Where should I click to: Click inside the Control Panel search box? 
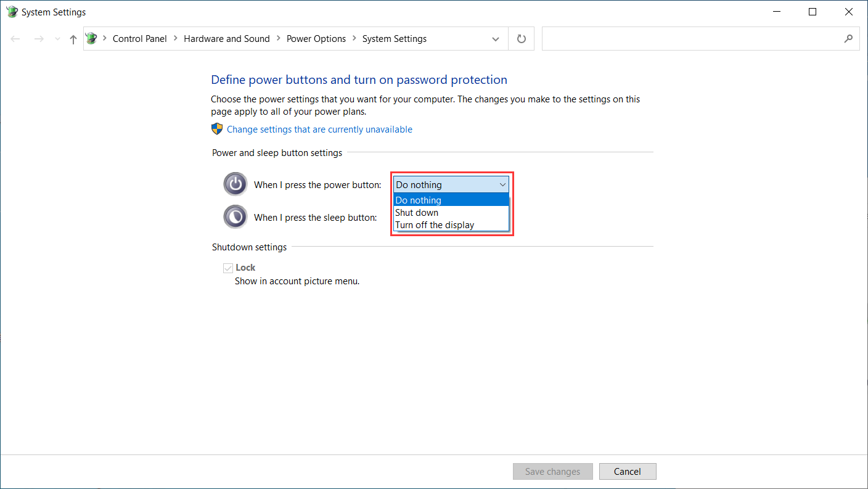click(x=690, y=39)
